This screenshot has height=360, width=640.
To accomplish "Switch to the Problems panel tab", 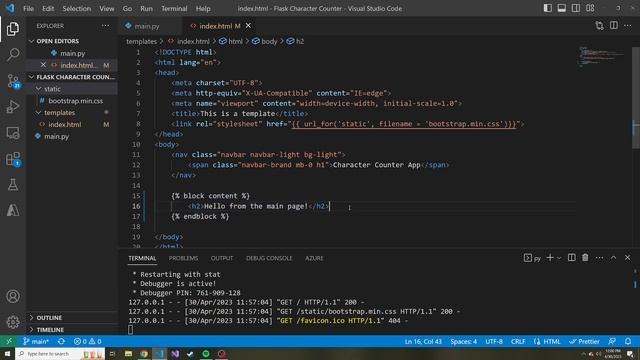I will click(x=183, y=258).
